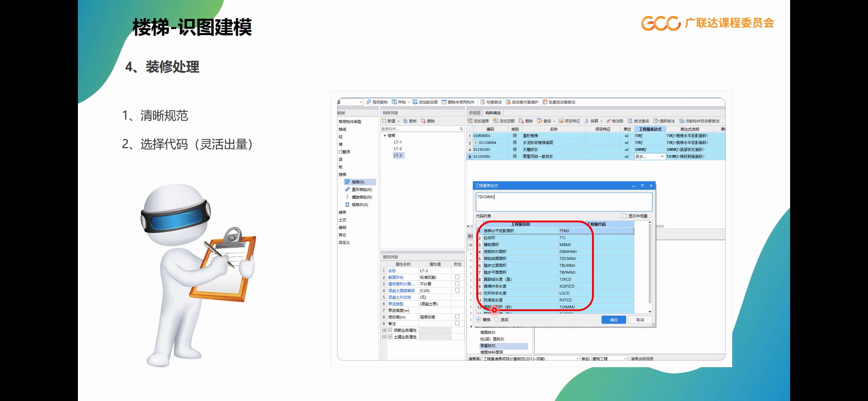Click the expression input box containing TDCMMJ

pos(564,202)
